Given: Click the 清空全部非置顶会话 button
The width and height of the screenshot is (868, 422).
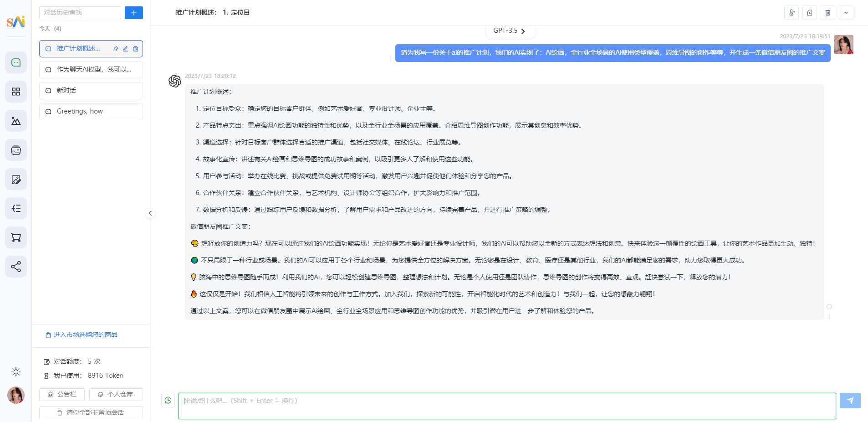Looking at the screenshot, I should pos(91,412).
